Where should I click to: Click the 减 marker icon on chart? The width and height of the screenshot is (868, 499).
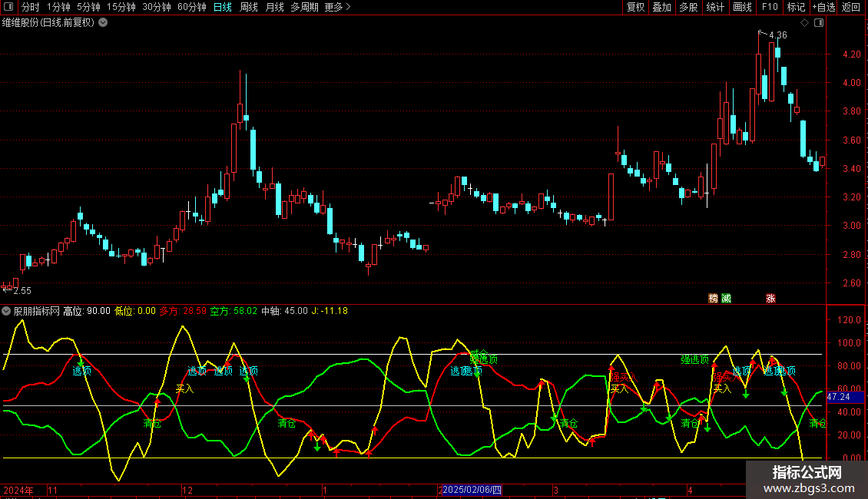[x=726, y=298]
